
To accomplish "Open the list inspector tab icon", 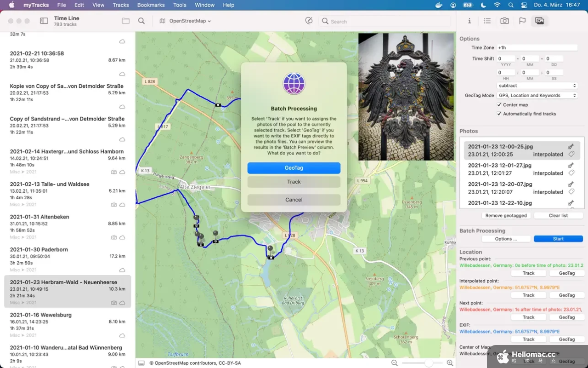I will (x=487, y=21).
